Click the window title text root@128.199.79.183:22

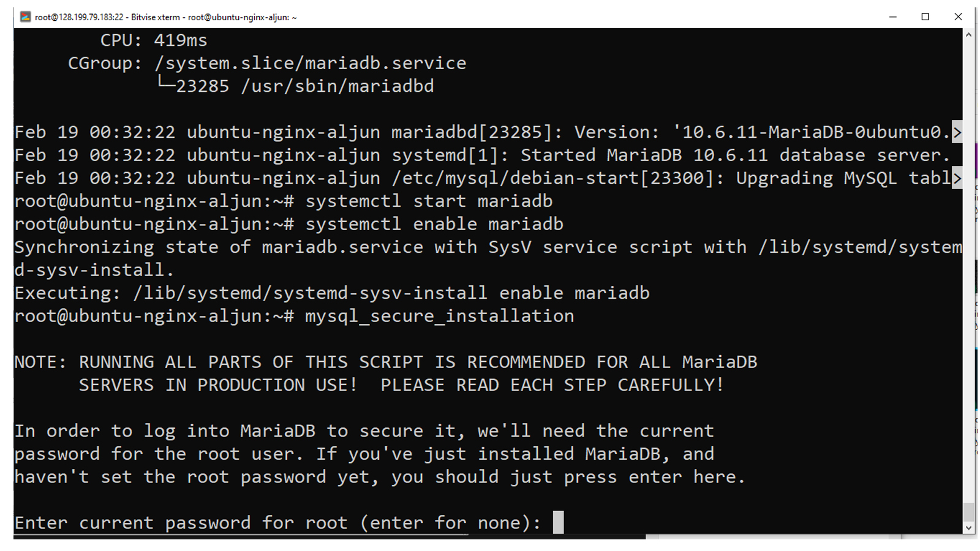click(79, 17)
